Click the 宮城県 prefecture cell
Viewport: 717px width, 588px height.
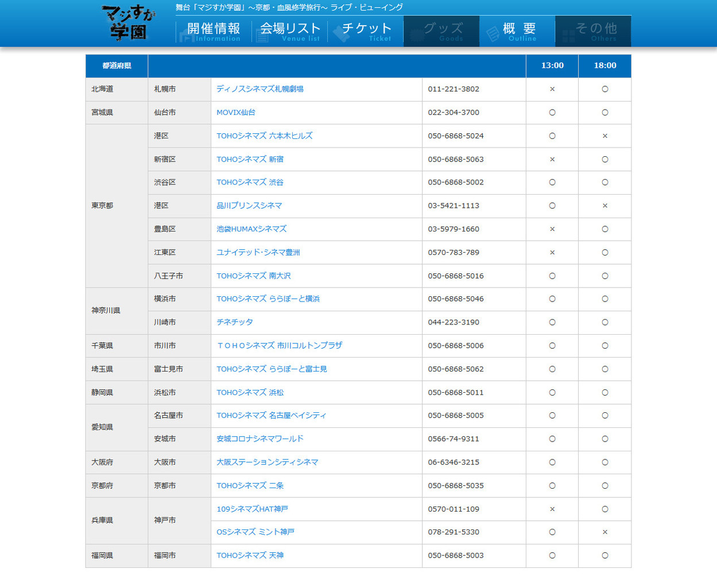coord(117,113)
